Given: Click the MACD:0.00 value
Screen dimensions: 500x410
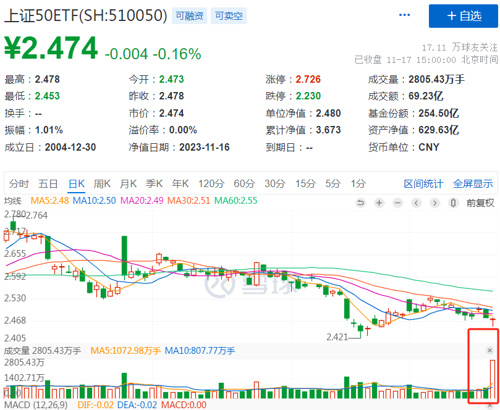Looking at the screenshot, I should click(x=184, y=405).
